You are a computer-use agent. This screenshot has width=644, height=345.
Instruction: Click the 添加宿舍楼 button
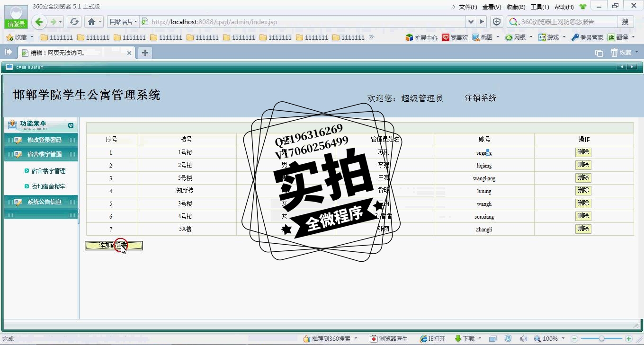114,245
